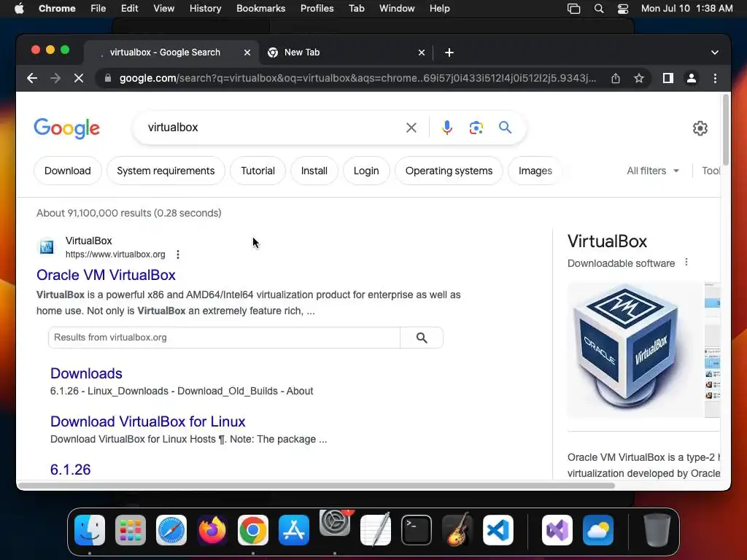The height and width of the screenshot is (560, 747).
Task: Switch to Images results
Action: (535, 171)
